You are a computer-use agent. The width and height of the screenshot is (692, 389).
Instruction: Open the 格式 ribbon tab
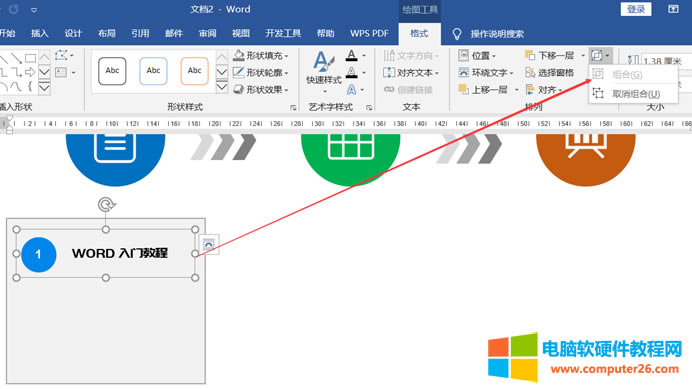[419, 34]
